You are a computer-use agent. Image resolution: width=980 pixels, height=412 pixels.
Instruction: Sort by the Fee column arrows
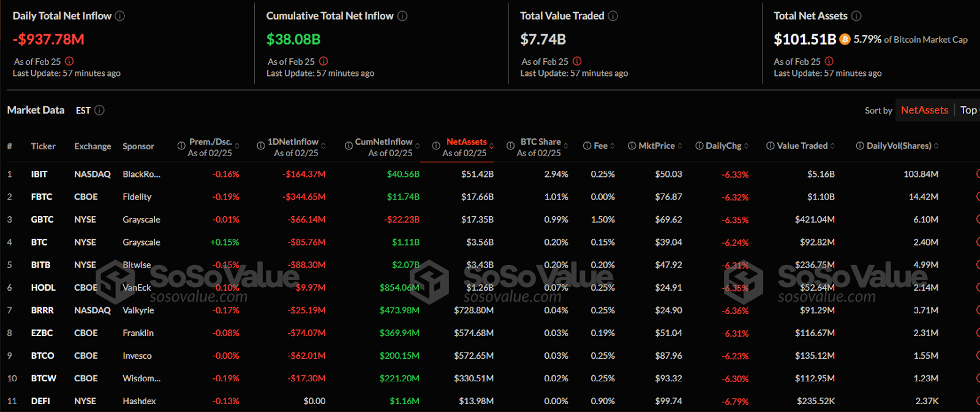[612, 146]
